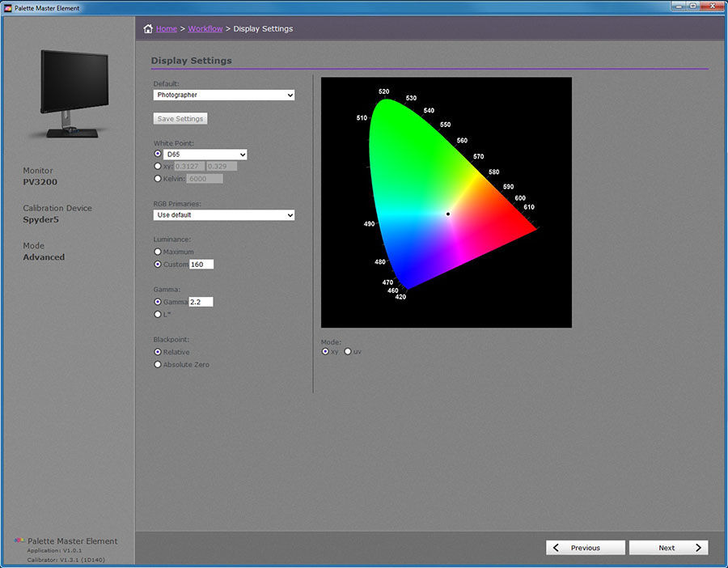
Task: Open the Default preset dropdown showing Photographer
Action: click(x=224, y=95)
